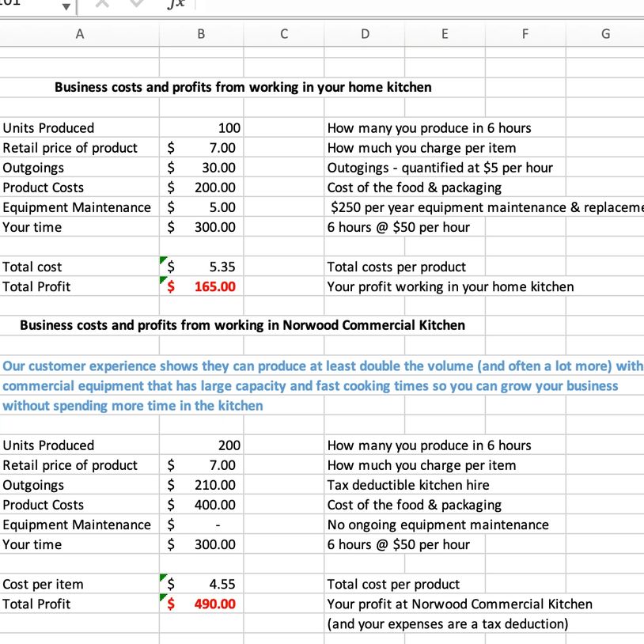Select the 'Business costs and profits from working in your home kitchen' title
644x644 pixels.
pyautogui.click(x=242, y=87)
